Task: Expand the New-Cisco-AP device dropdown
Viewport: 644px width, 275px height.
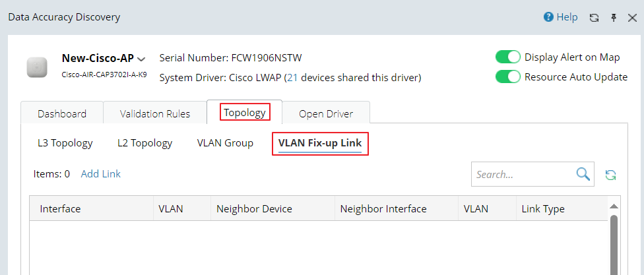Action: click(142, 59)
